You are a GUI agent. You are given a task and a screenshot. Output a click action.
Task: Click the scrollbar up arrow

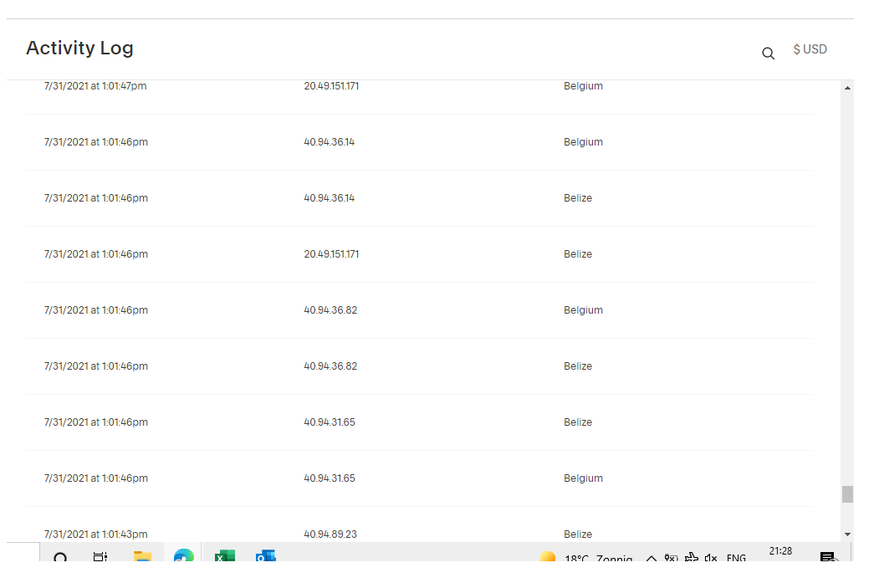click(x=847, y=88)
